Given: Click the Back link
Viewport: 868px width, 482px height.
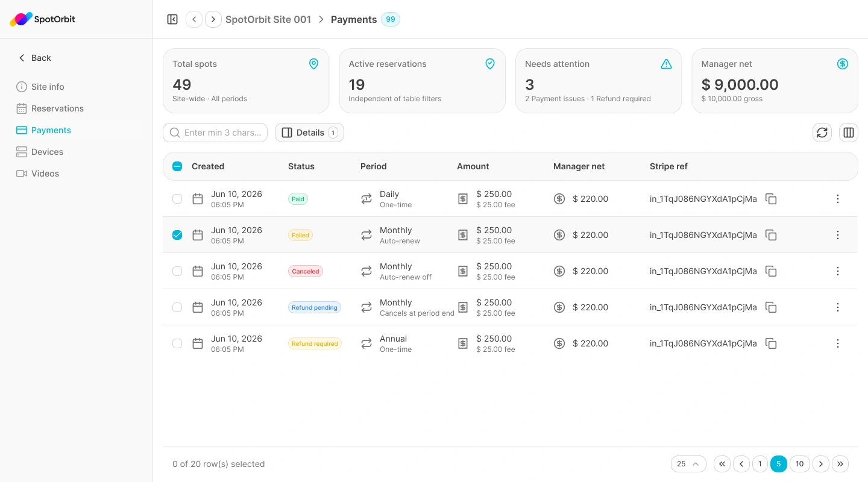Looking at the screenshot, I should [34, 58].
